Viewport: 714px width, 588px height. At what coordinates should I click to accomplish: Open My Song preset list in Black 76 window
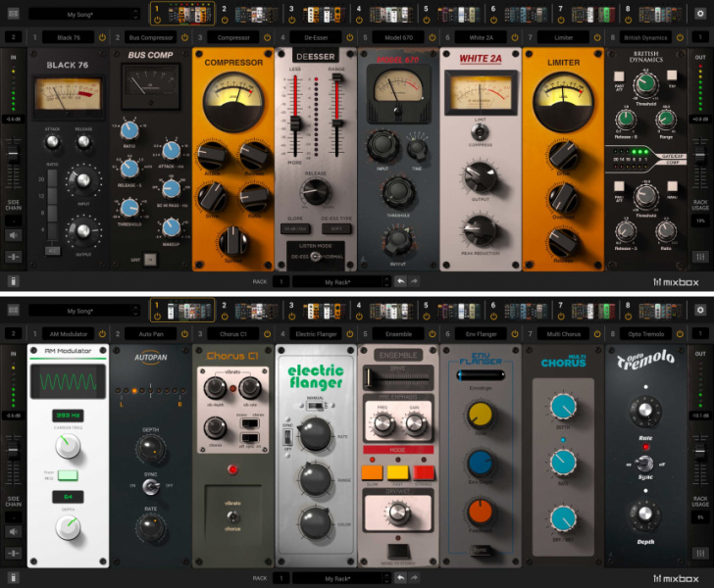pyautogui.click(x=83, y=14)
